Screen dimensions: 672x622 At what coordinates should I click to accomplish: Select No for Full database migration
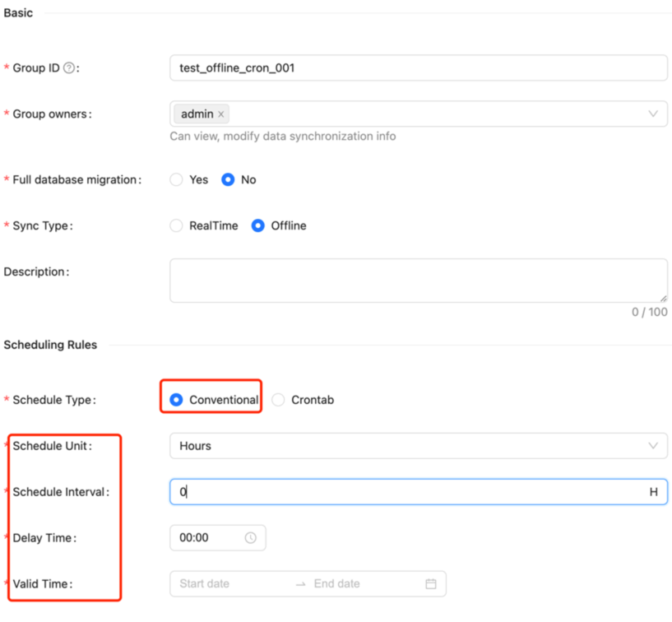(228, 179)
